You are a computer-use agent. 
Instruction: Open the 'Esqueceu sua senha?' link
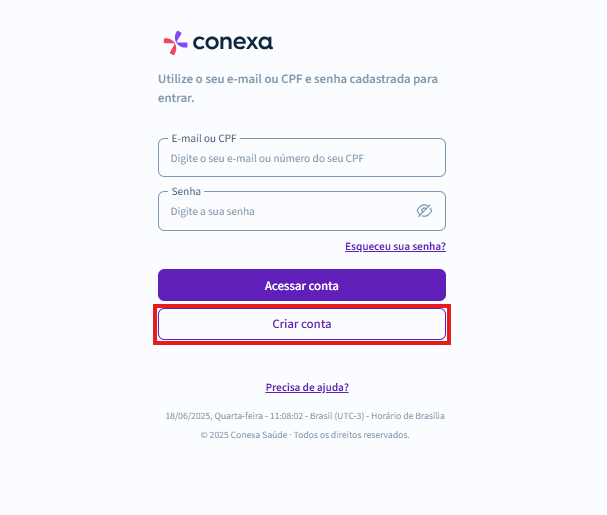(x=395, y=246)
